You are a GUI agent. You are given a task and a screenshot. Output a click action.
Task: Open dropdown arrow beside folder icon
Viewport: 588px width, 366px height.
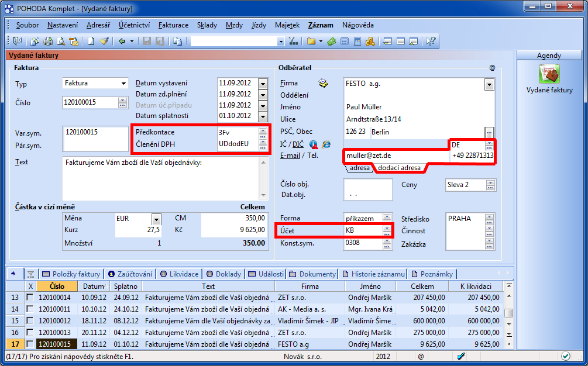(321, 41)
